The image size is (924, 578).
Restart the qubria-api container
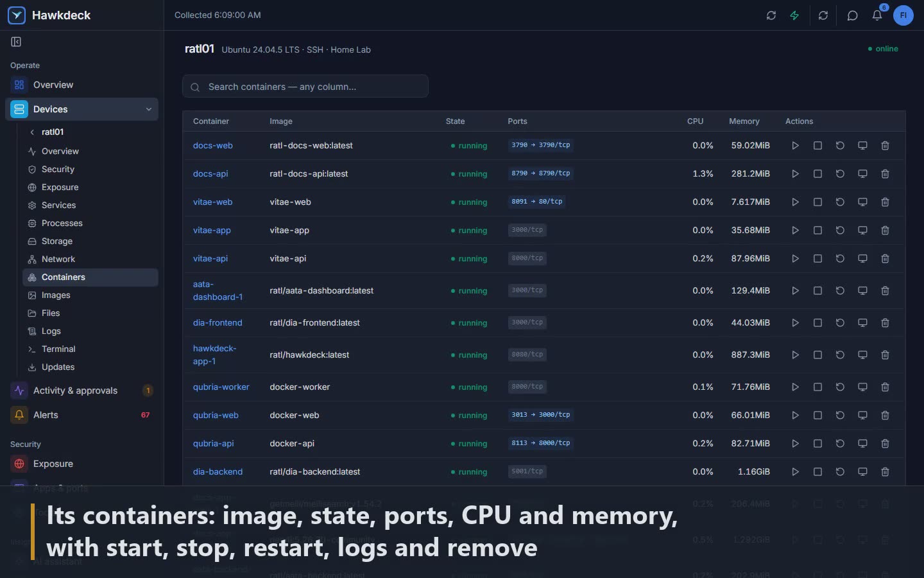(x=840, y=444)
